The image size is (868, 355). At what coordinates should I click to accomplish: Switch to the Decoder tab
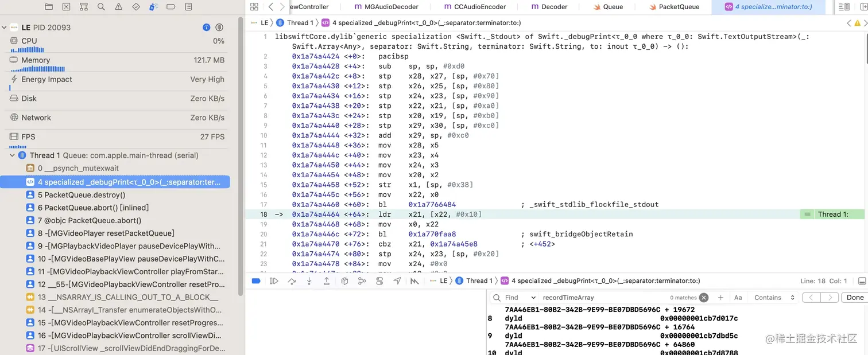click(549, 7)
